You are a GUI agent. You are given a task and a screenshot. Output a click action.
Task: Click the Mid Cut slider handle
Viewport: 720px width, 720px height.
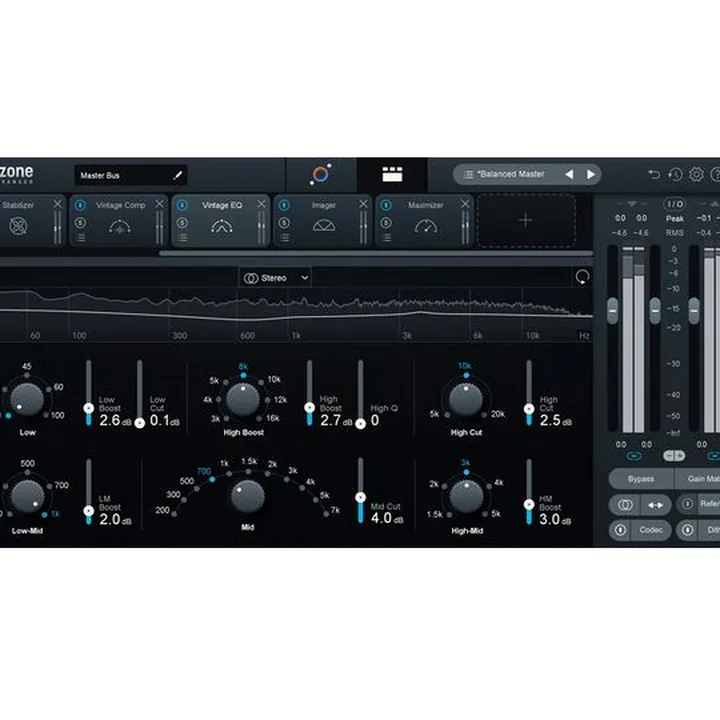pos(360,497)
